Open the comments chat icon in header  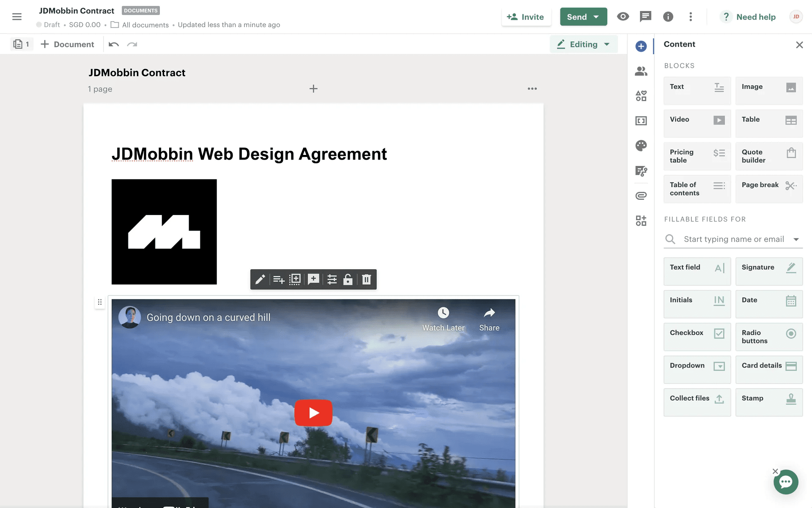(x=645, y=17)
